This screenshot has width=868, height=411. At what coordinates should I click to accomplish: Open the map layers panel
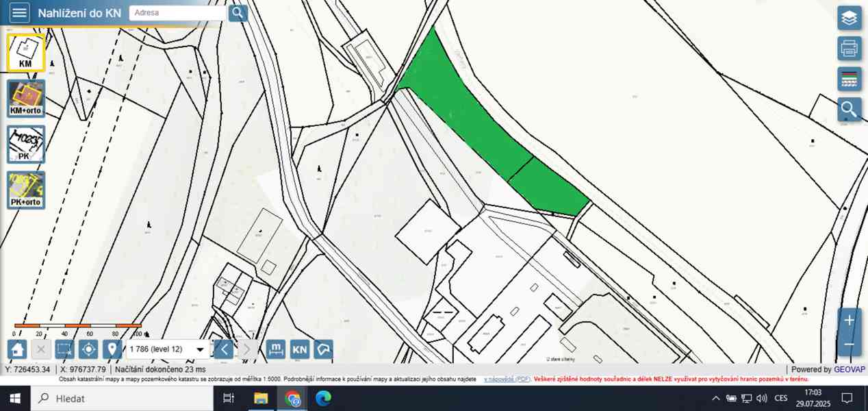[849, 18]
